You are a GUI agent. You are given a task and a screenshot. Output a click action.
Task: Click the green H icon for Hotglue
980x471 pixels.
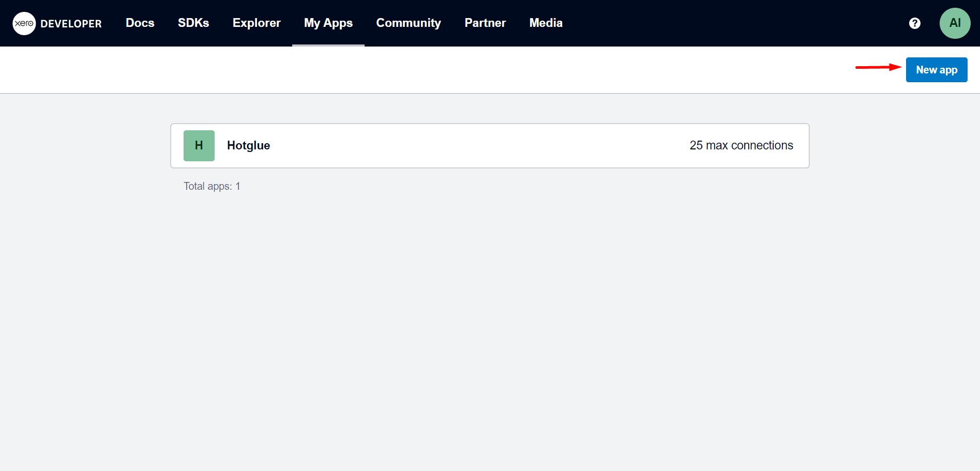coord(199,146)
